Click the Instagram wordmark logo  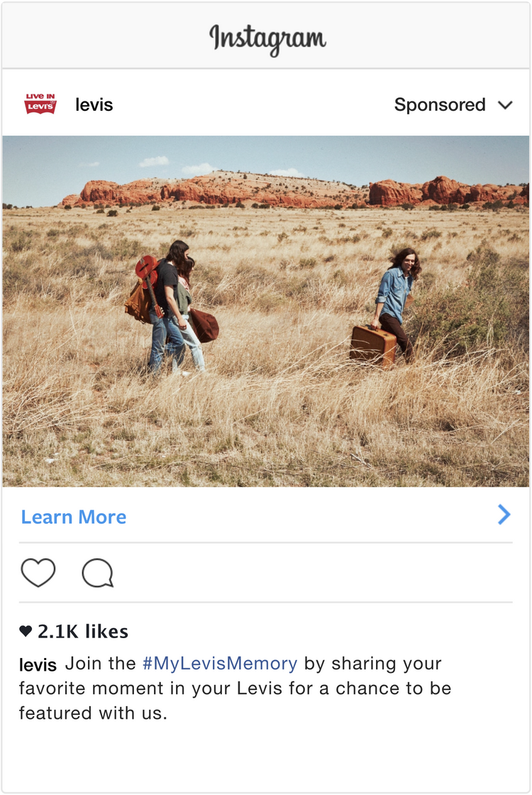point(267,39)
